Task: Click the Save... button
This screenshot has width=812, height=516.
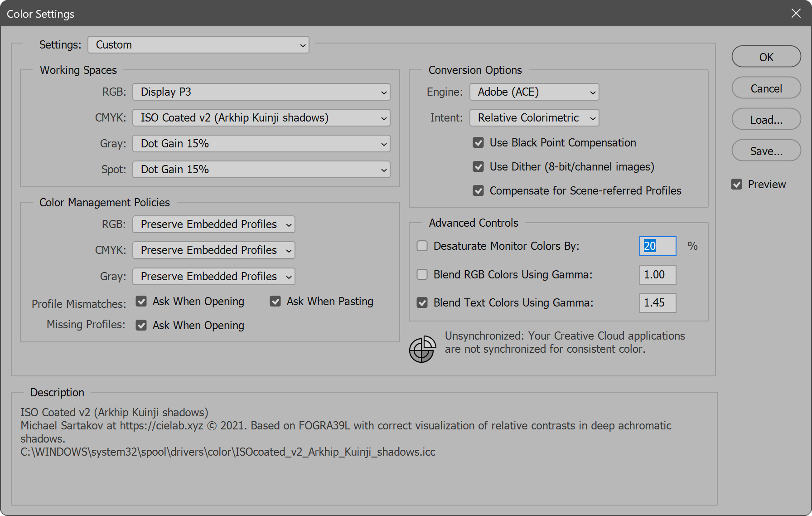Action: click(x=766, y=151)
